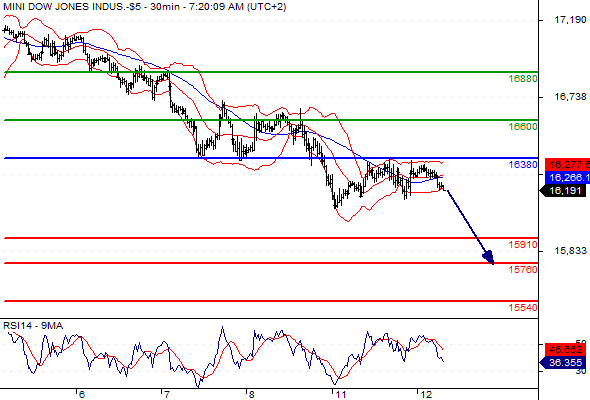Select the green horizontal line at 16880
590x400 pixels.
(x=271, y=72)
